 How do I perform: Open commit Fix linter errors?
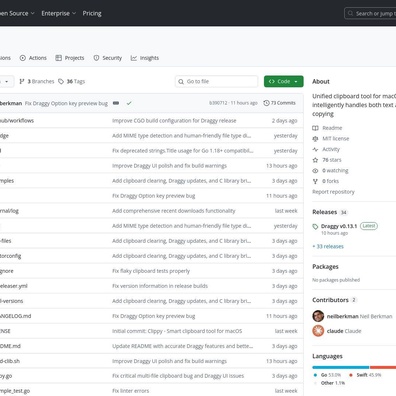(131, 391)
